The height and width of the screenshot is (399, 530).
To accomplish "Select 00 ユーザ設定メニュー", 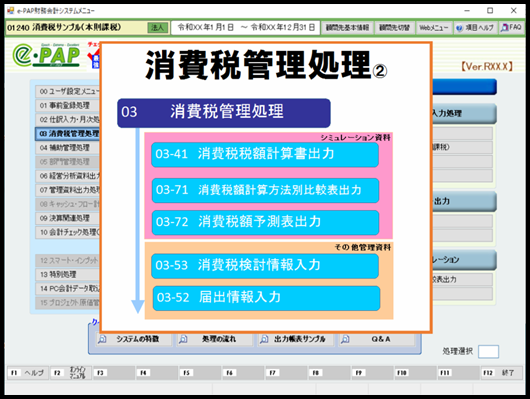I will [68, 91].
